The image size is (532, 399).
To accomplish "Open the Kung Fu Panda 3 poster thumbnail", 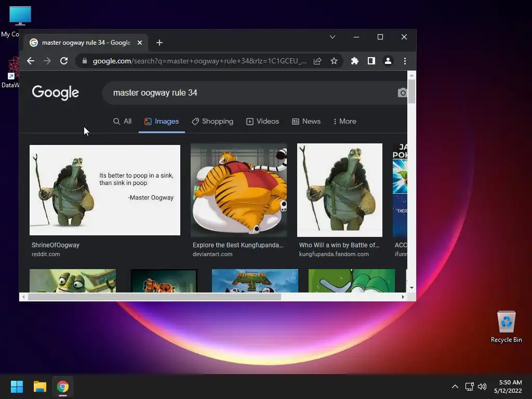I will [x=255, y=281].
